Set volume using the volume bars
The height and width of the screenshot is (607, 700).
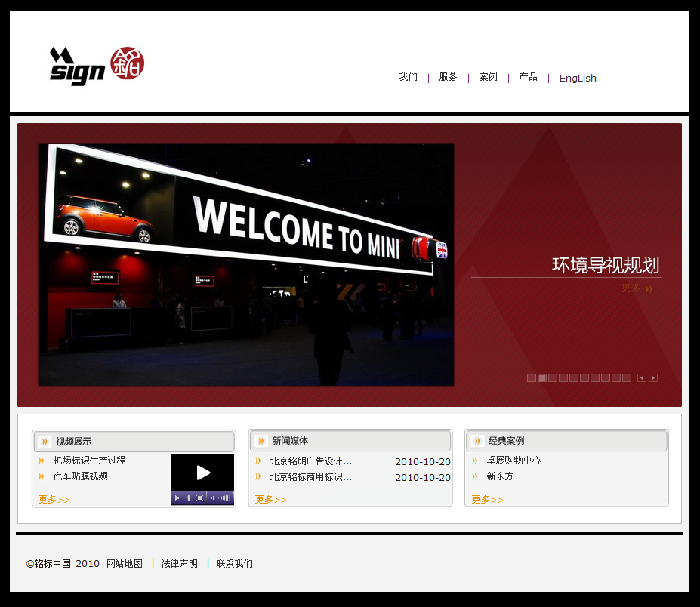click(x=224, y=498)
